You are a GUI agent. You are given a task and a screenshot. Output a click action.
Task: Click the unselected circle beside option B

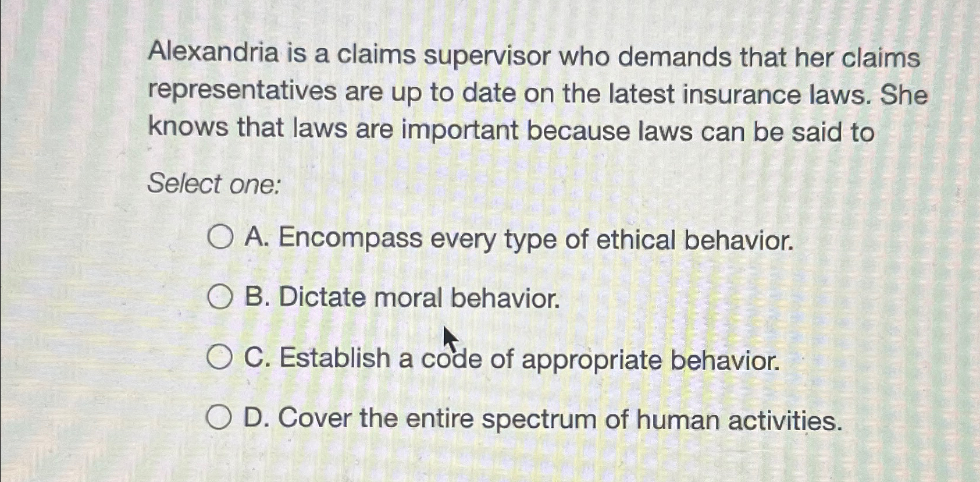tap(220, 297)
